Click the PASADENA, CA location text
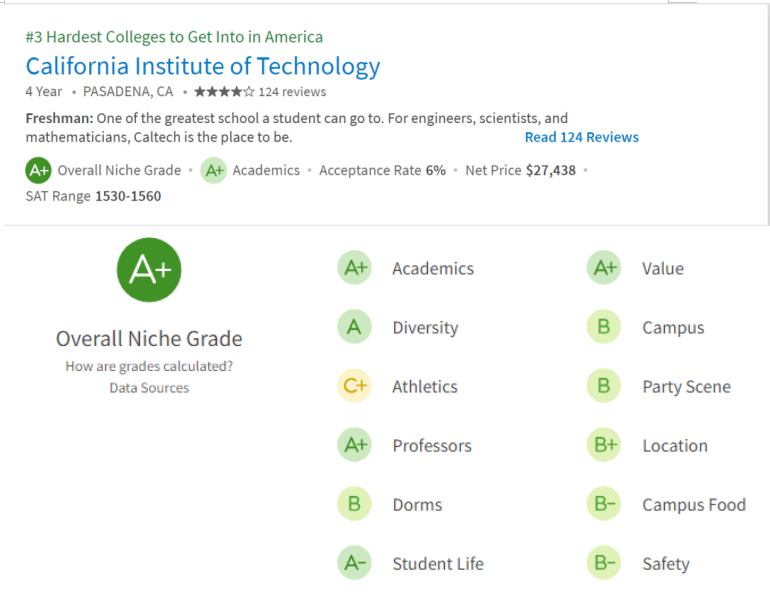770x598 pixels. pyautogui.click(x=128, y=92)
